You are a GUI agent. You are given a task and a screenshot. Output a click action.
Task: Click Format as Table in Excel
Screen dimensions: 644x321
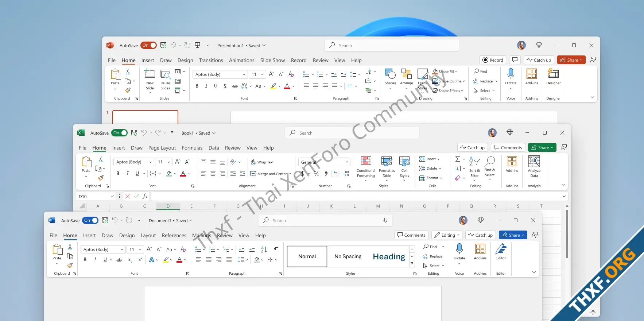pyautogui.click(x=387, y=168)
